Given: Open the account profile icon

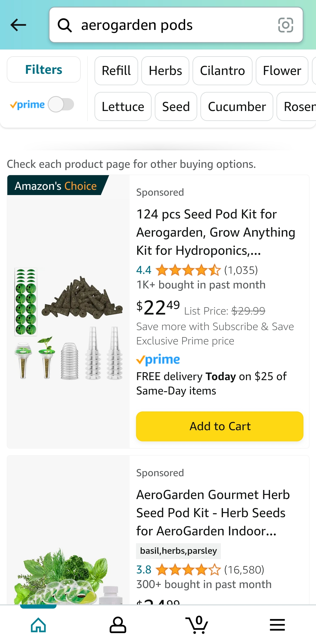Looking at the screenshot, I should (118, 625).
